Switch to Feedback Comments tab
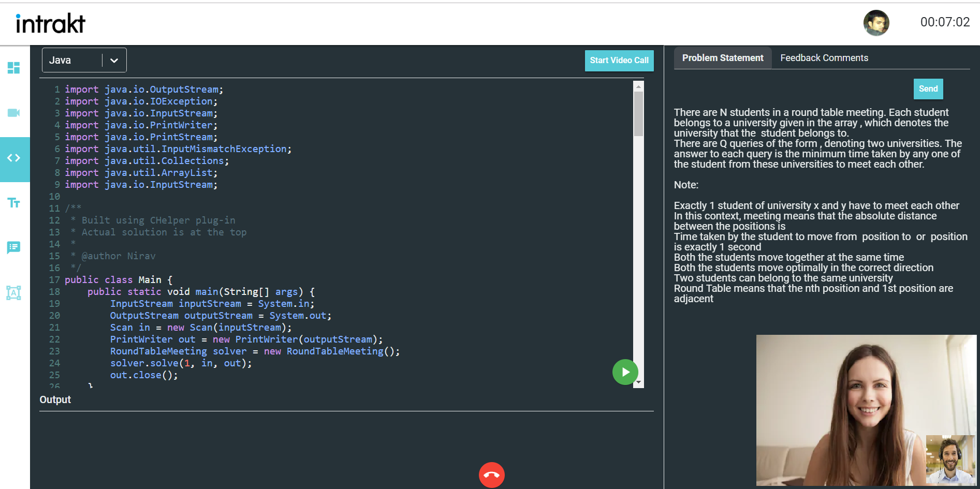The image size is (980, 489). [824, 58]
